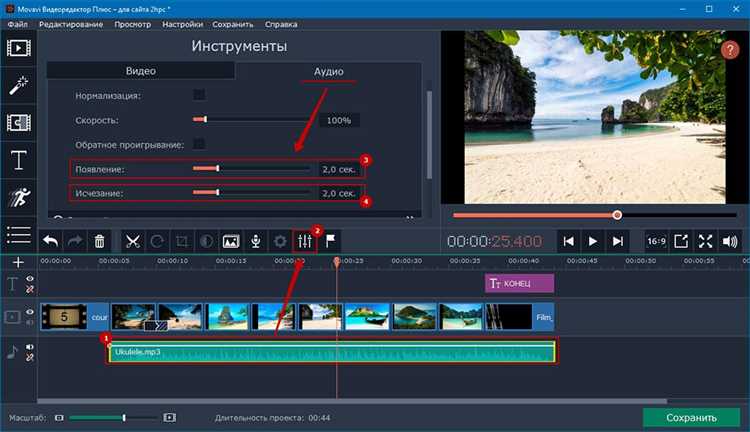
Task: Click the Появление 2,0 сек. field
Action: (x=339, y=169)
